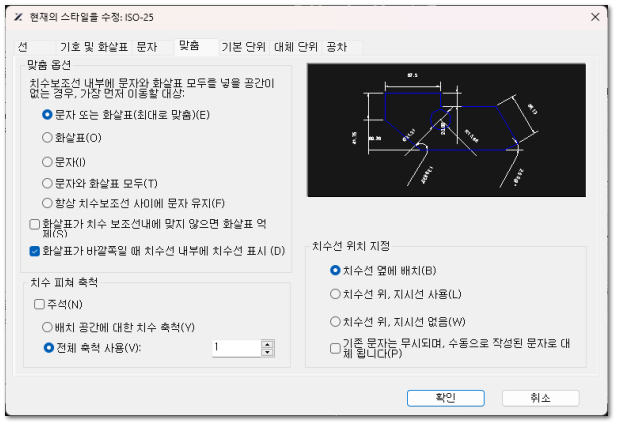The image size is (617, 425).
Task: Select the 화살표(O) radio option
Action: click(x=72, y=138)
